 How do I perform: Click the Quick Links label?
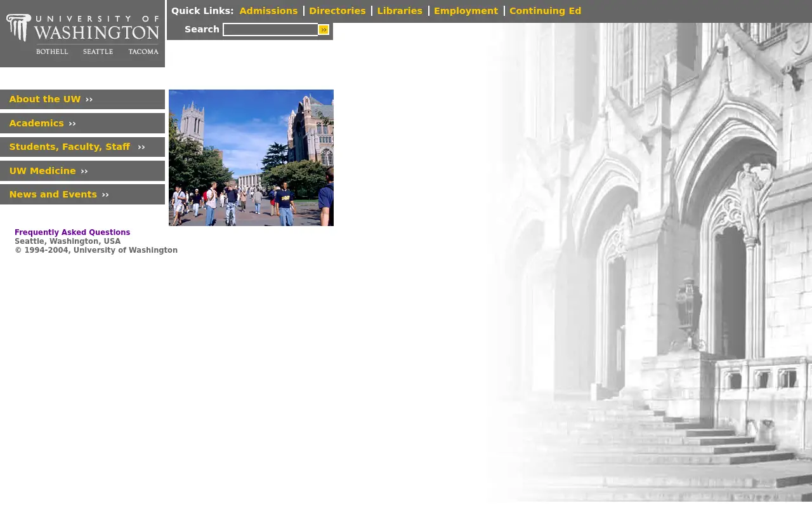202,11
